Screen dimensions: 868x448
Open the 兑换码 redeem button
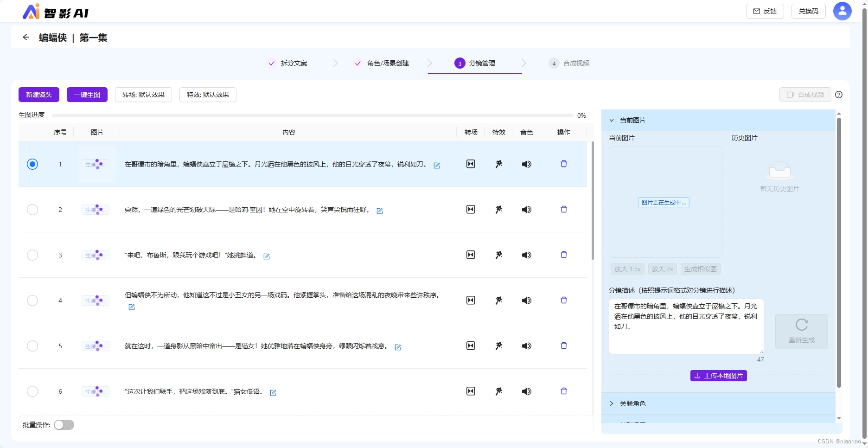(809, 11)
